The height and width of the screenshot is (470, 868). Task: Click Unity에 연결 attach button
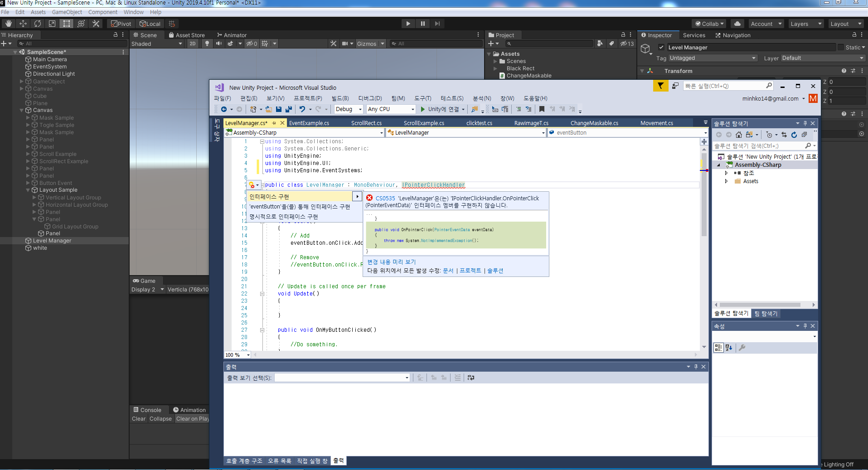442,109
